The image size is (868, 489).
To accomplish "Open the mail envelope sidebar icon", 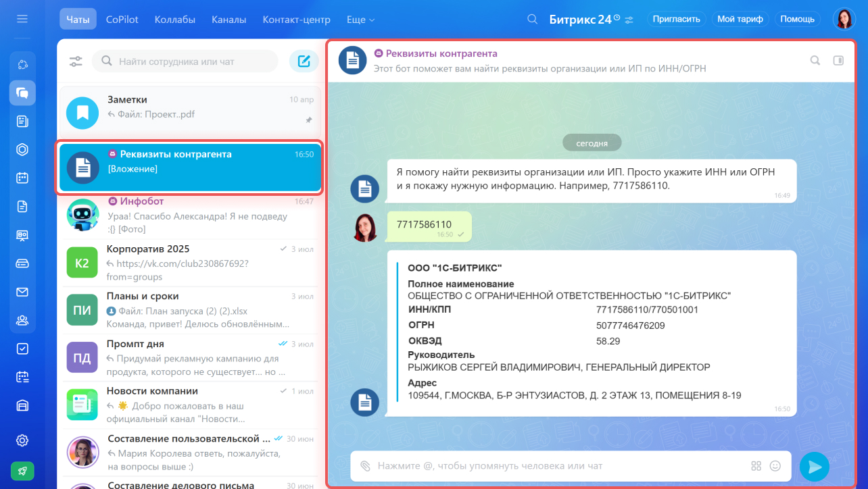I will (22, 292).
